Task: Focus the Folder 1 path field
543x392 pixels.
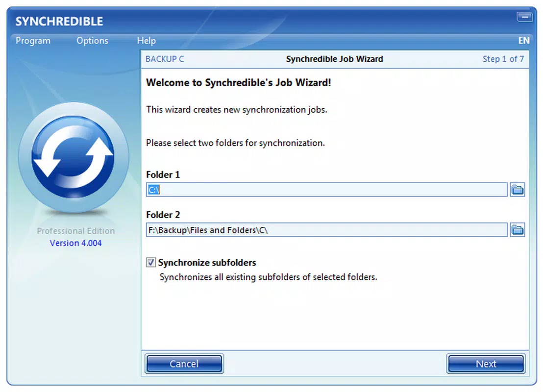Action: [x=326, y=190]
